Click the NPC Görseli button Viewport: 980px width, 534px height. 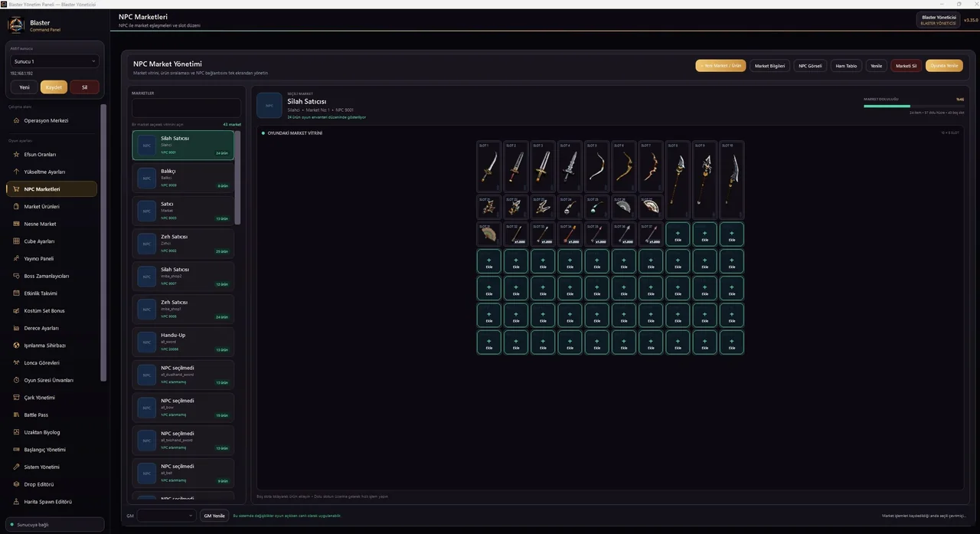click(x=810, y=66)
